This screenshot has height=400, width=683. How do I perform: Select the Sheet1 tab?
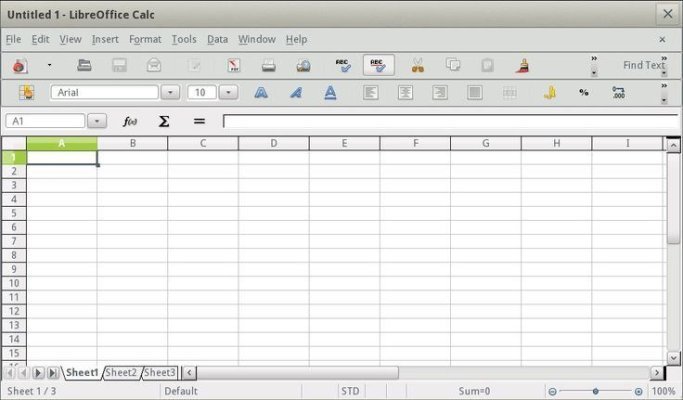[x=82, y=373]
